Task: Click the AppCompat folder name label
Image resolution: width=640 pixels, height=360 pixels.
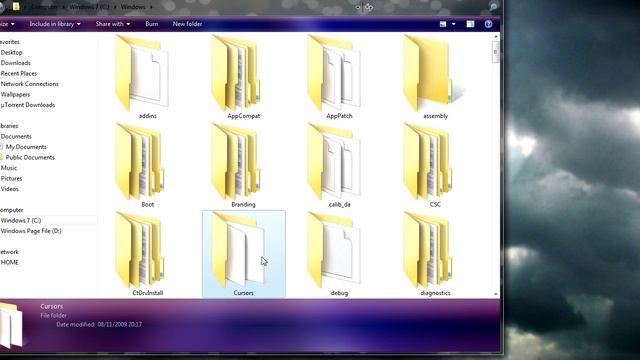Action: (243, 116)
